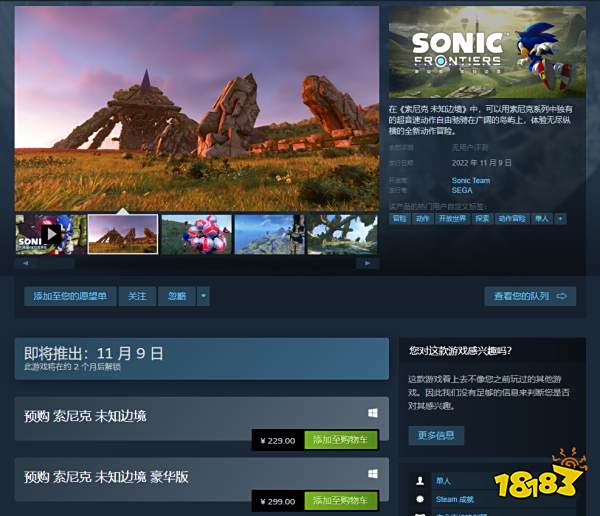Click the 探索 tag
Viewport: 600px width, 516px height.
click(x=482, y=219)
